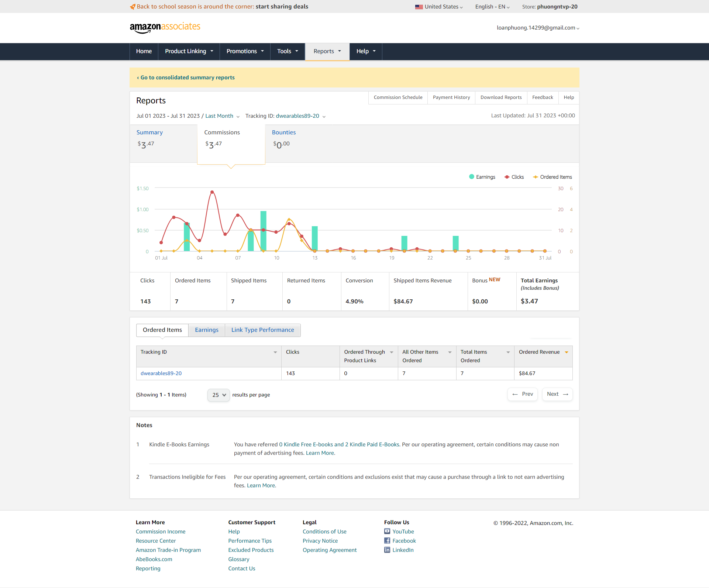Open Resource Center footer link

[x=156, y=541]
